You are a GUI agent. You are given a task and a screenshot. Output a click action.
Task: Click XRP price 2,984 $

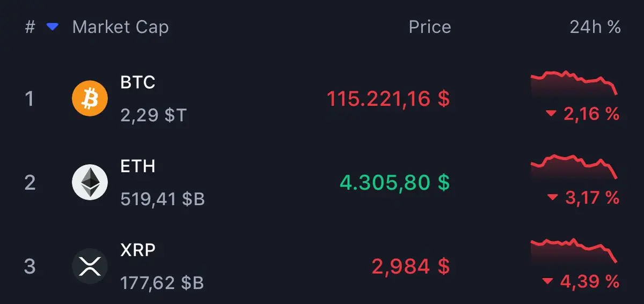pos(411,266)
